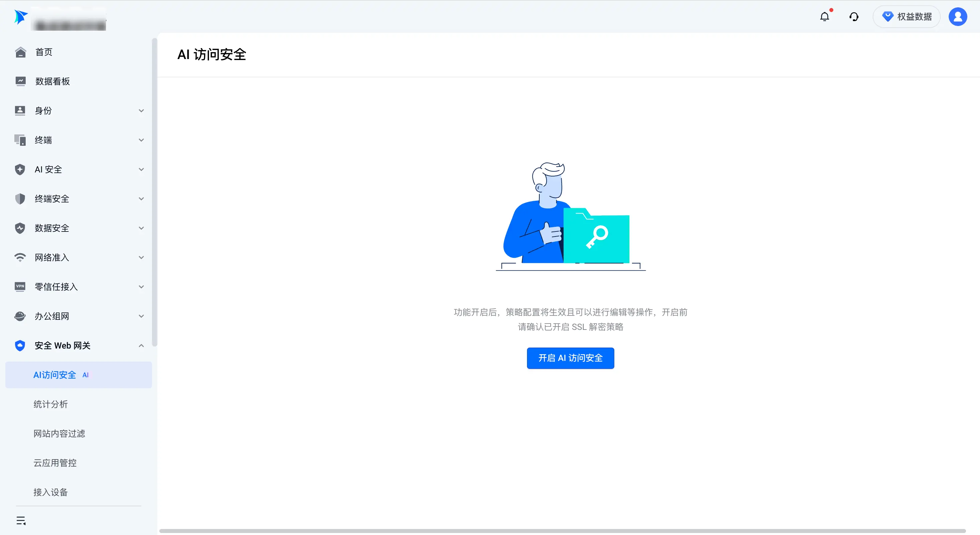Screen dimensions: 980x535
Task: Click the sidebar vertical scrollbar
Action: pos(154,192)
